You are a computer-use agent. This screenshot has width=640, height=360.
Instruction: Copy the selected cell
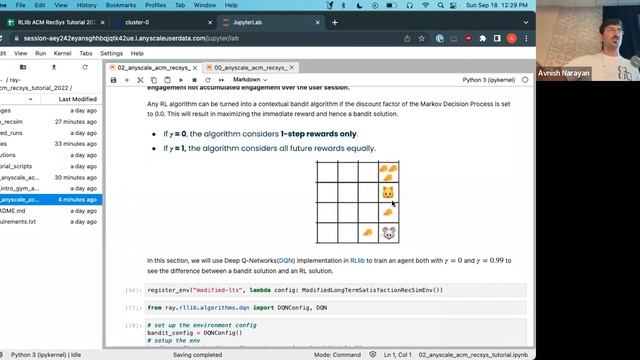click(x=154, y=80)
